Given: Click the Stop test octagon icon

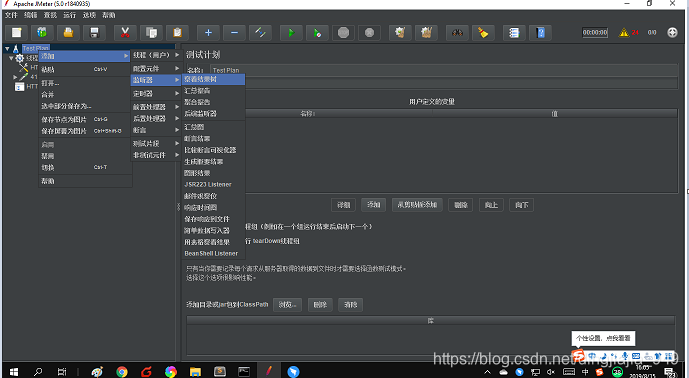Looking at the screenshot, I should (343, 33).
